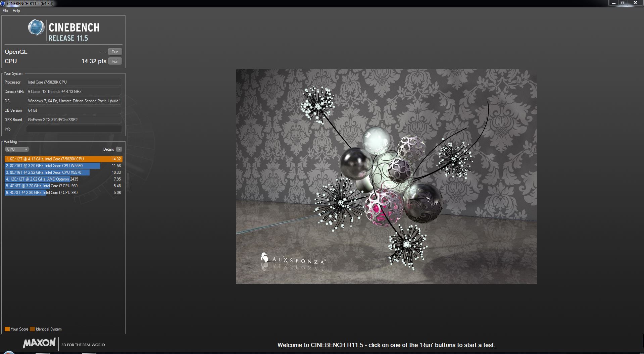This screenshot has width=644, height=354.
Task: Click the Cinebench globe logo icon
Action: point(36,28)
